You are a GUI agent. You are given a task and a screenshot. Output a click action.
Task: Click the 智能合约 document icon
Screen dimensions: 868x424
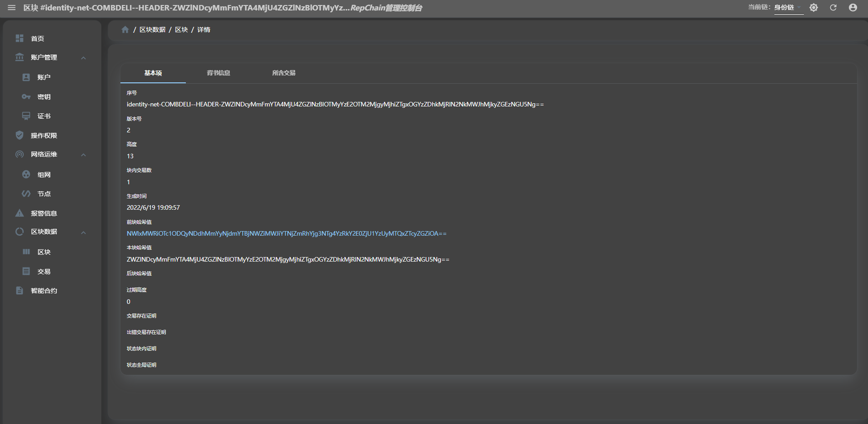point(20,290)
